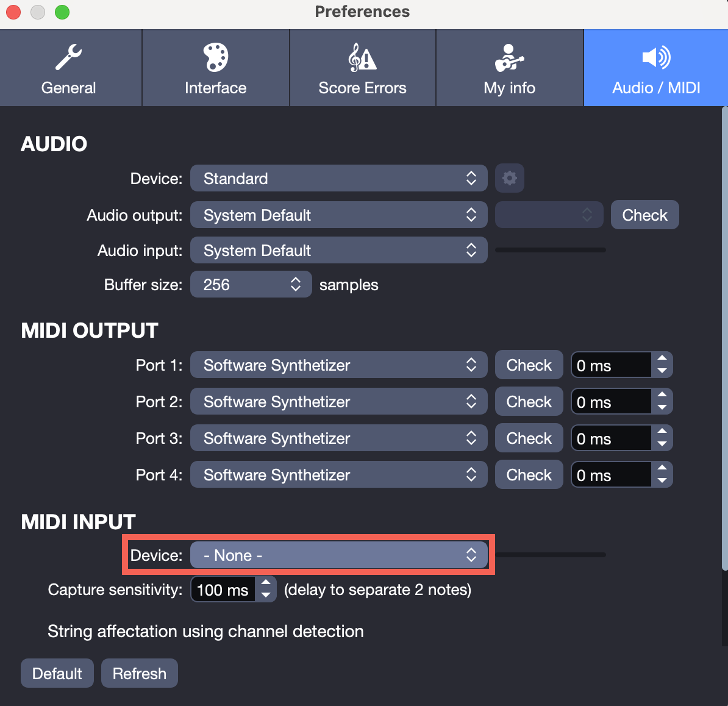Image resolution: width=728 pixels, height=706 pixels.
Task: Switch to the Interface tab
Action: (x=215, y=87)
